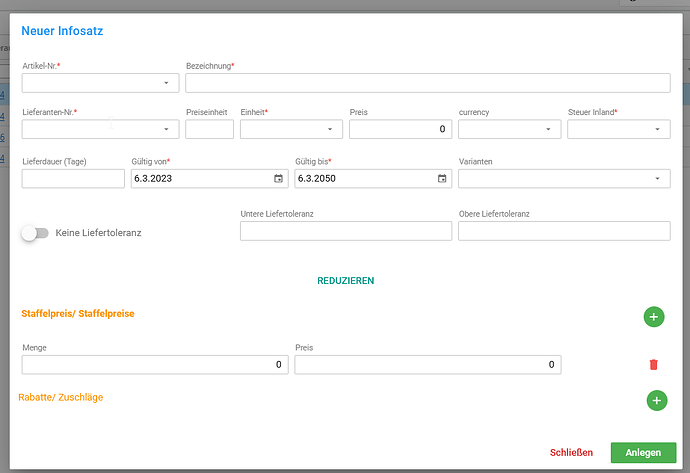The image size is (690, 473).
Task: Select a Steuer Inland option
Action: point(619,129)
